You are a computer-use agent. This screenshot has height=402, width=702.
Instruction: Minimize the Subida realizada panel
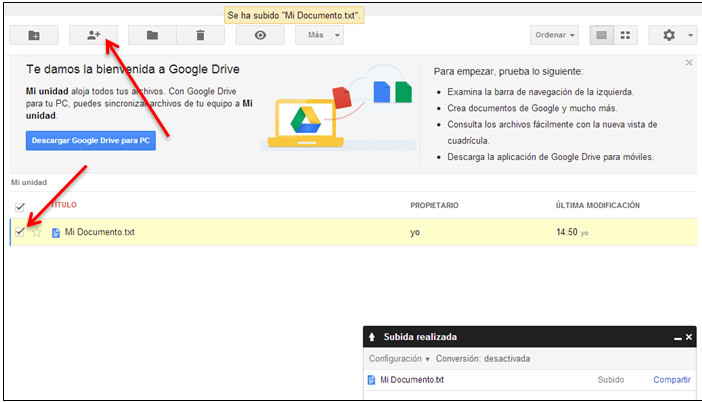(678, 338)
